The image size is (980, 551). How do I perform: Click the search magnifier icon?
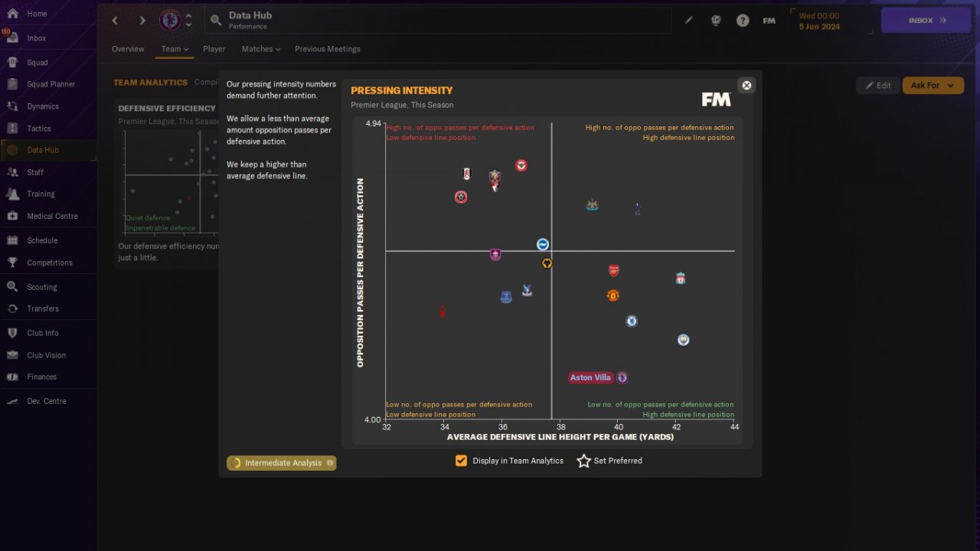pyautogui.click(x=216, y=21)
